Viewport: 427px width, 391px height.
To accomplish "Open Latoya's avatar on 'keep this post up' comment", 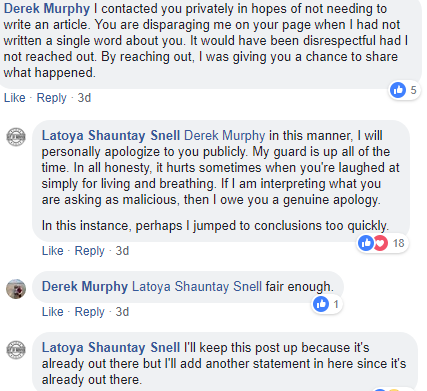I will tap(16, 350).
